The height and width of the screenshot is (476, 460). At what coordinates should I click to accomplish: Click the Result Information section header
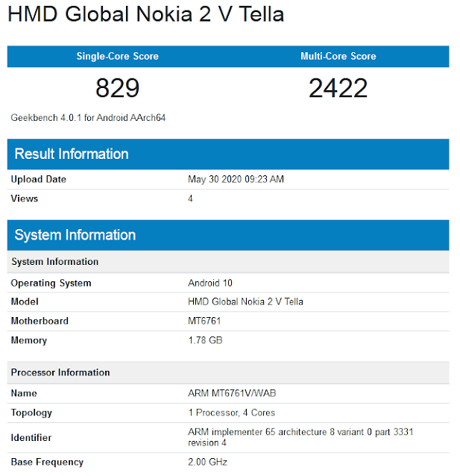point(228,154)
